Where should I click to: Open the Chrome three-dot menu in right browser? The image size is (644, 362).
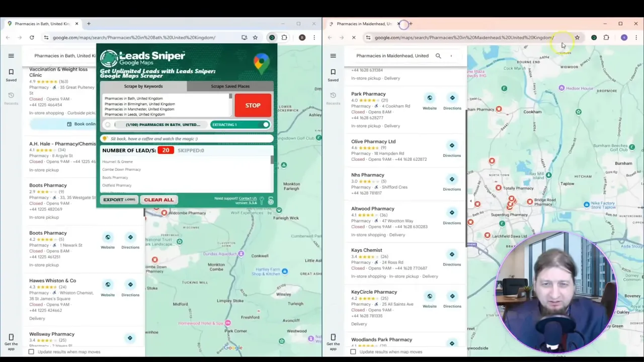(x=636, y=37)
